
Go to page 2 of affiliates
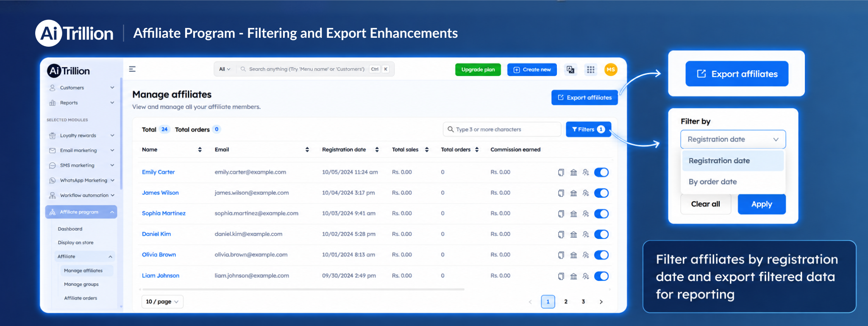(x=566, y=302)
